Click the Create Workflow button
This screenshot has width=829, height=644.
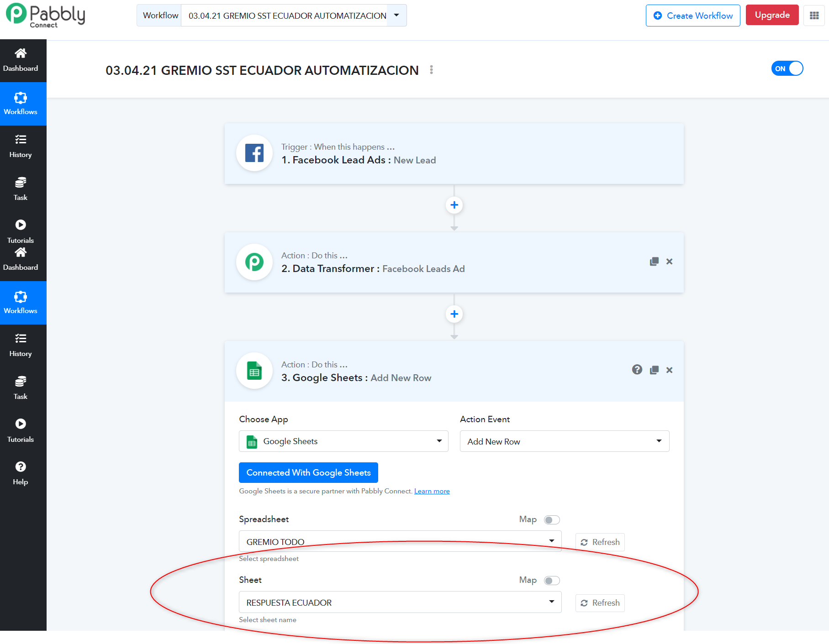coord(693,16)
